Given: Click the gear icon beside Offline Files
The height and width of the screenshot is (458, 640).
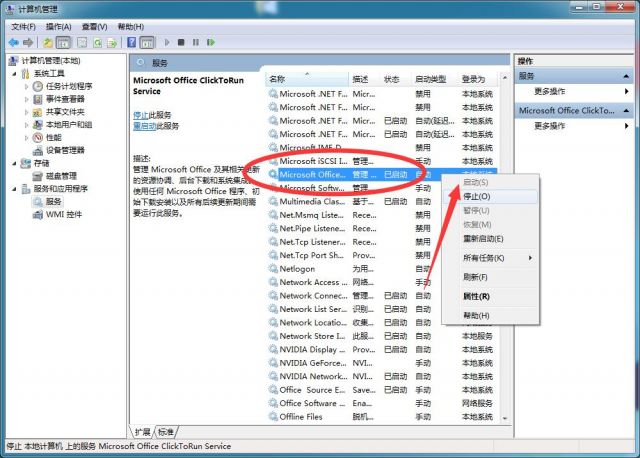Looking at the screenshot, I should [x=273, y=416].
